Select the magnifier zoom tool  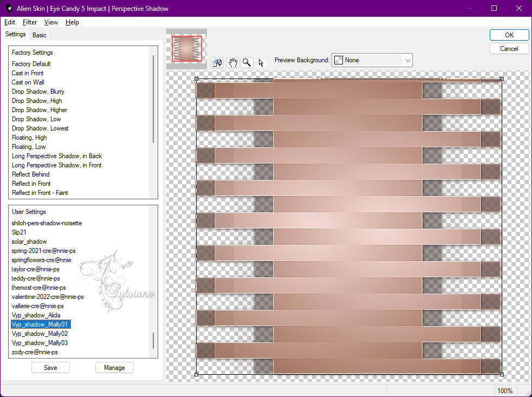[x=247, y=63]
